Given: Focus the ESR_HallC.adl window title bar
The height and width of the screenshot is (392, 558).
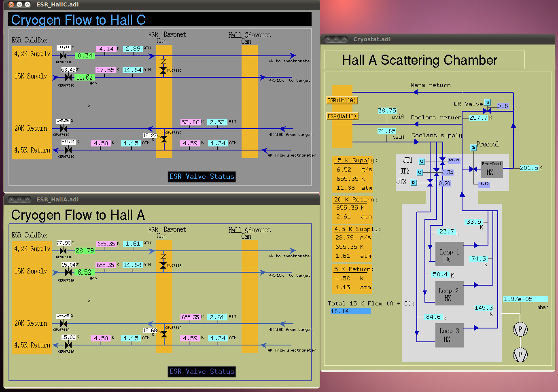Looking at the screenshot, I should [162, 4].
